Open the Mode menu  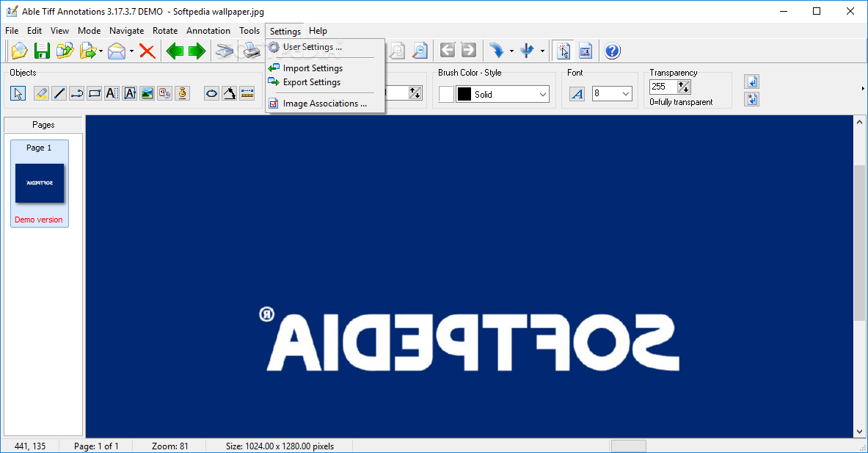pyautogui.click(x=89, y=30)
